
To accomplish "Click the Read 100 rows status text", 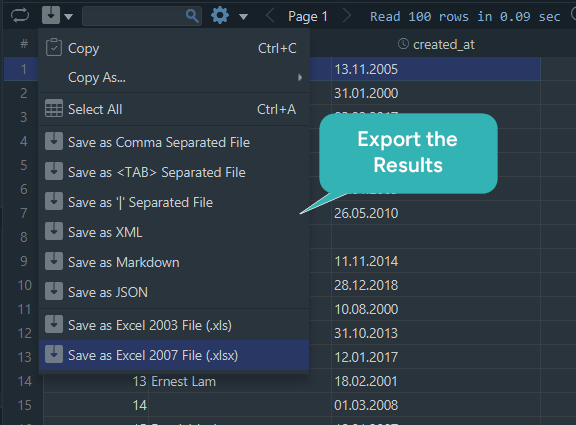I will coord(465,17).
